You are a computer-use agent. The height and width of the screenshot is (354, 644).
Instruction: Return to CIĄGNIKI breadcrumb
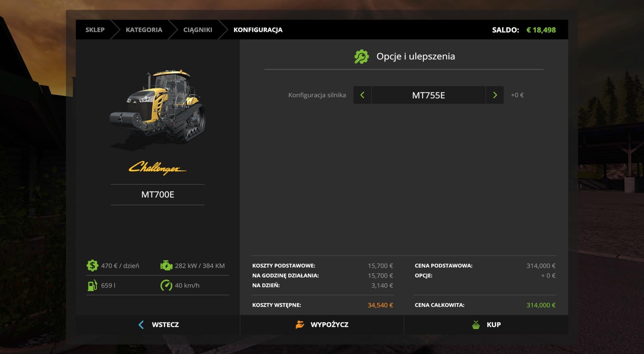[198, 30]
